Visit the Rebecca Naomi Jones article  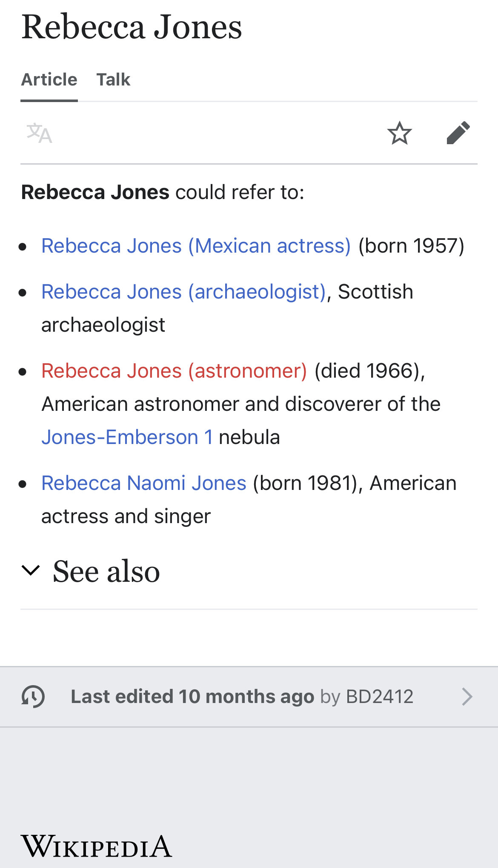pos(144,483)
